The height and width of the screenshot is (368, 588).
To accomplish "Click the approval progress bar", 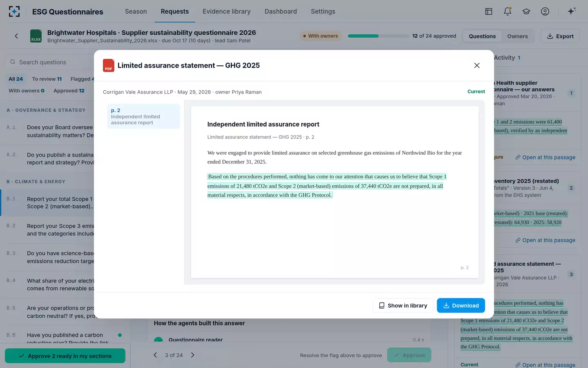I will (x=378, y=36).
